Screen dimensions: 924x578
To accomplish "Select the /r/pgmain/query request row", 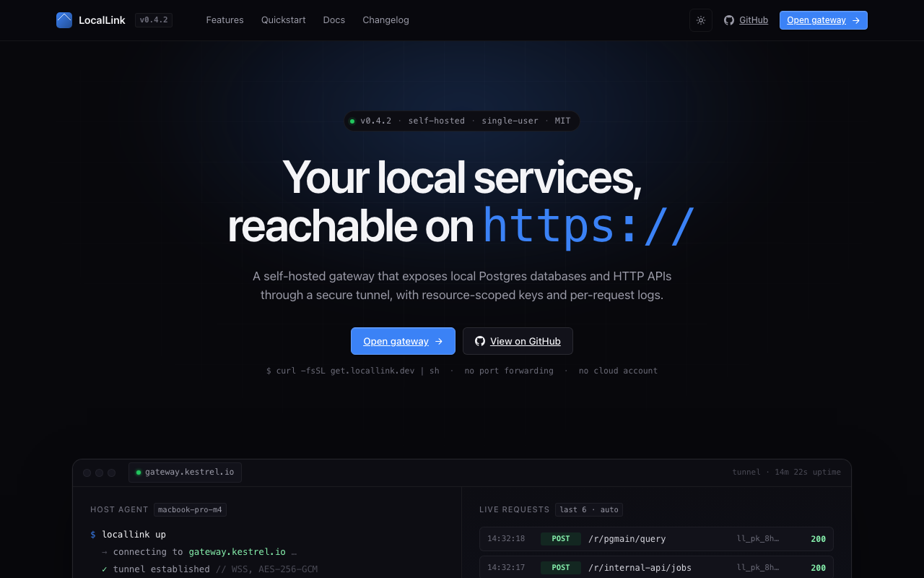I will 656,539.
